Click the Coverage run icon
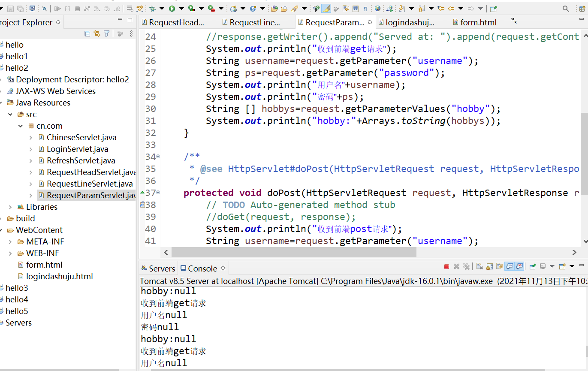 pos(191,9)
